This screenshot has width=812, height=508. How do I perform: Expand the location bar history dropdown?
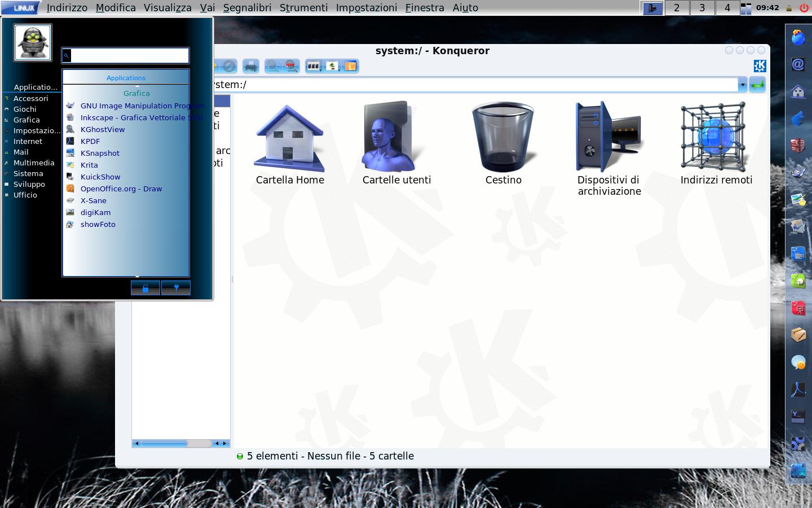point(742,85)
